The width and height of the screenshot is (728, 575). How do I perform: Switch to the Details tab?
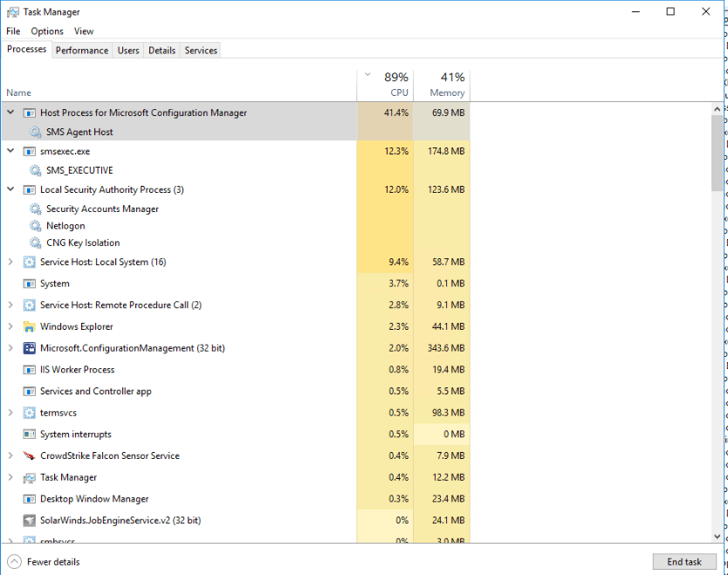click(161, 51)
